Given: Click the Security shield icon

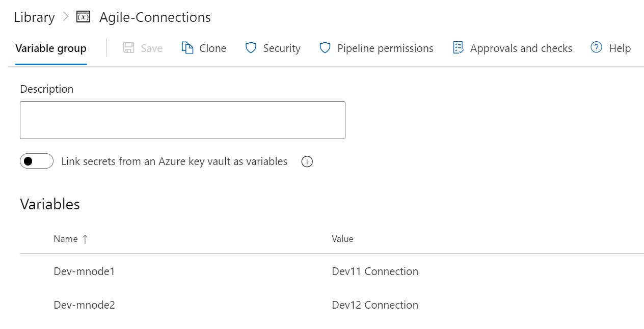Looking at the screenshot, I should coord(251,48).
